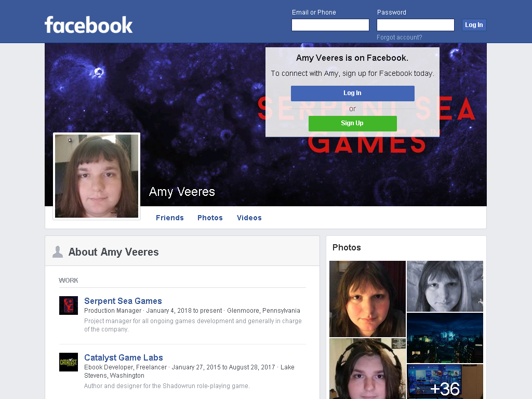Open the Serpent Sea Games logo icon
The image size is (532, 399).
tap(69, 305)
